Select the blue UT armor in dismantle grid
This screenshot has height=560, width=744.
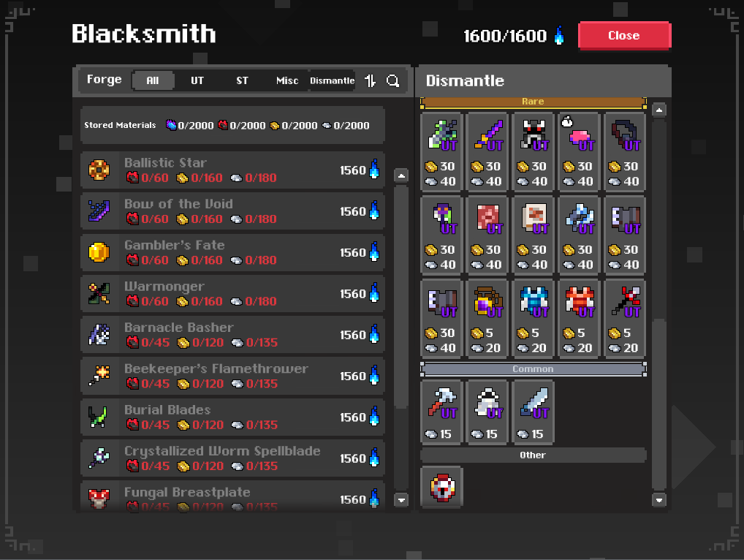point(534,317)
